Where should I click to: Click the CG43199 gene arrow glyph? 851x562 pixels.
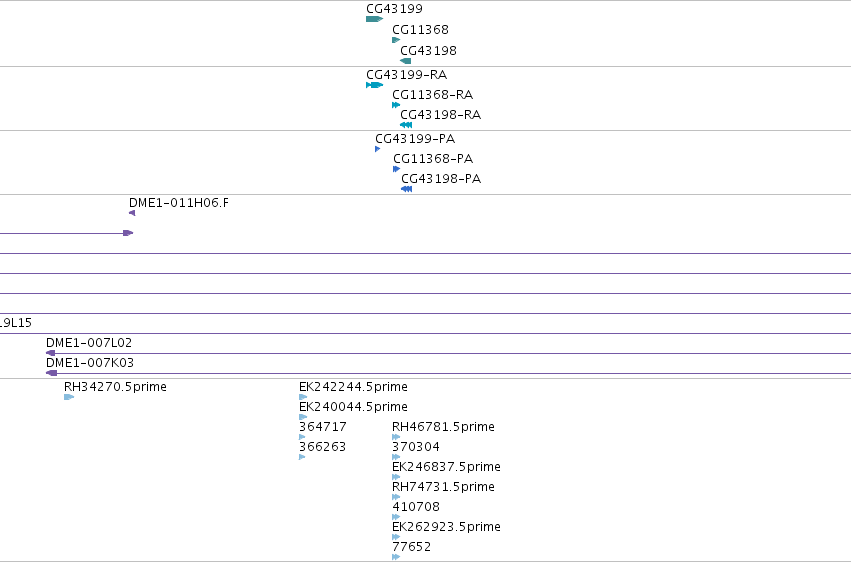[x=374, y=19]
